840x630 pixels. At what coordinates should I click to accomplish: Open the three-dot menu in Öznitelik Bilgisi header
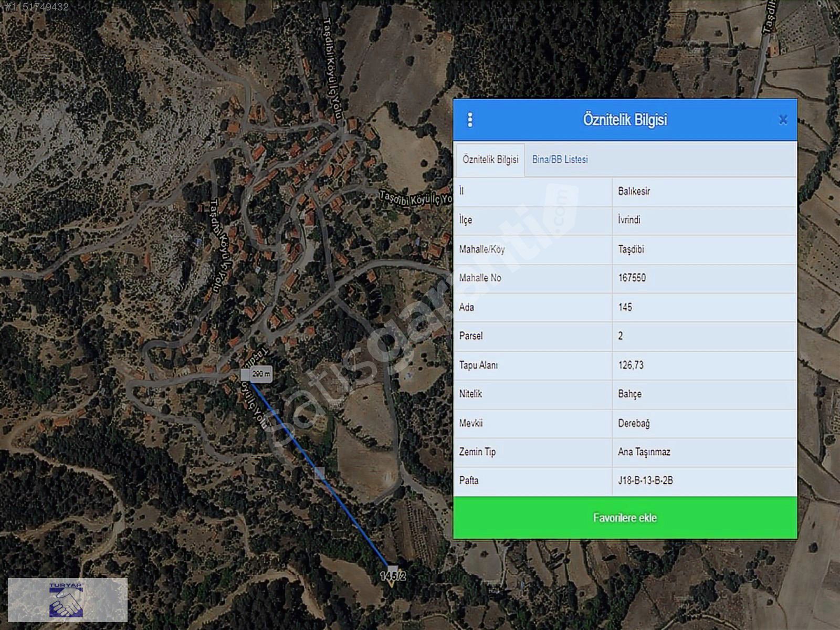point(470,120)
